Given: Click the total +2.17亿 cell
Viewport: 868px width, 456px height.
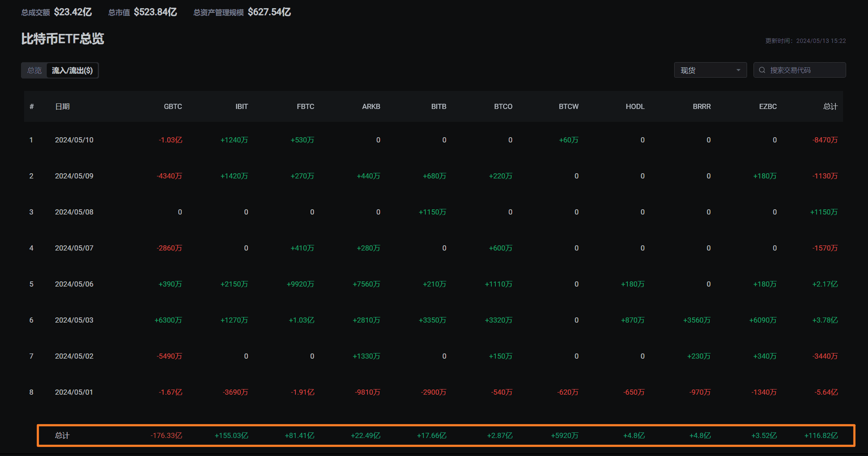Looking at the screenshot, I should (825, 284).
